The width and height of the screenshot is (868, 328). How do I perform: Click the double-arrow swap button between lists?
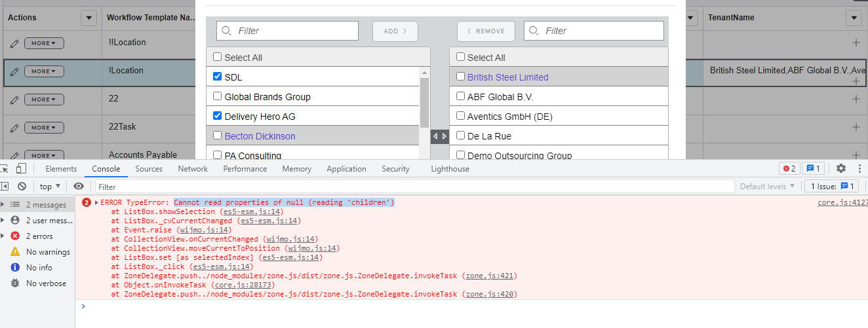[439, 137]
